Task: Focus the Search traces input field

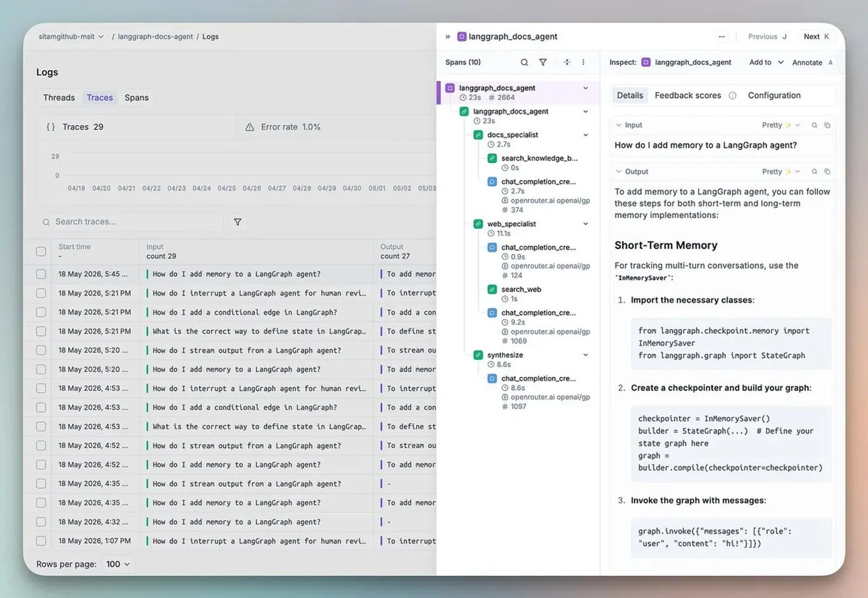Action: [130, 222]
